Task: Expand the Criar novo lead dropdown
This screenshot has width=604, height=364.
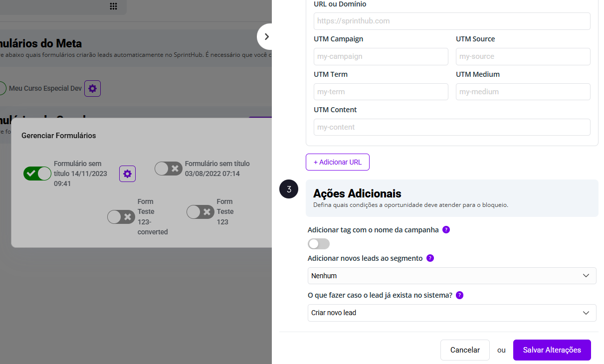Action: click(451, 313)
